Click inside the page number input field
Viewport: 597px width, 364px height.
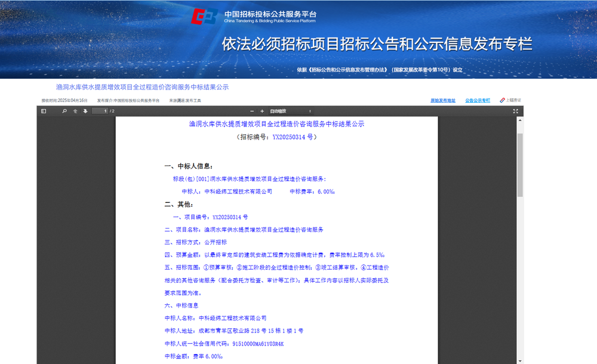point(100,111)
